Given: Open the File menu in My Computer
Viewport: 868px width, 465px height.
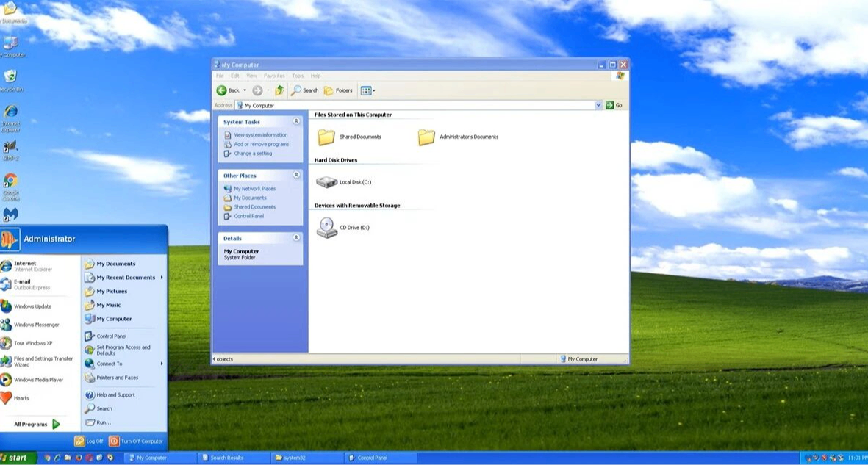Looking at the screenshot, I should click(220, 76).
